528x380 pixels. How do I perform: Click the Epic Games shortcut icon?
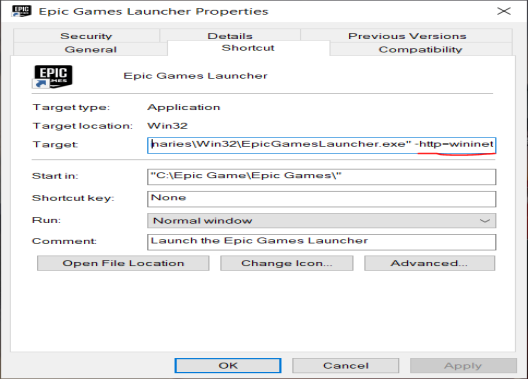point(53,76)
